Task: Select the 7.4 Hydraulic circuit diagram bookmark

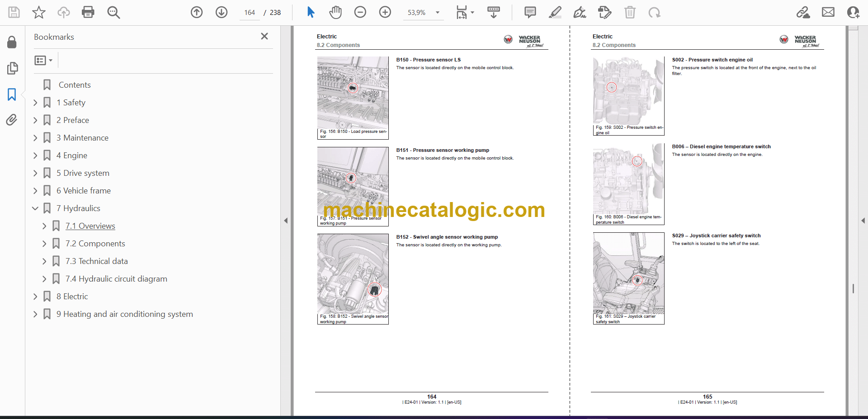Action: [116, 279]
